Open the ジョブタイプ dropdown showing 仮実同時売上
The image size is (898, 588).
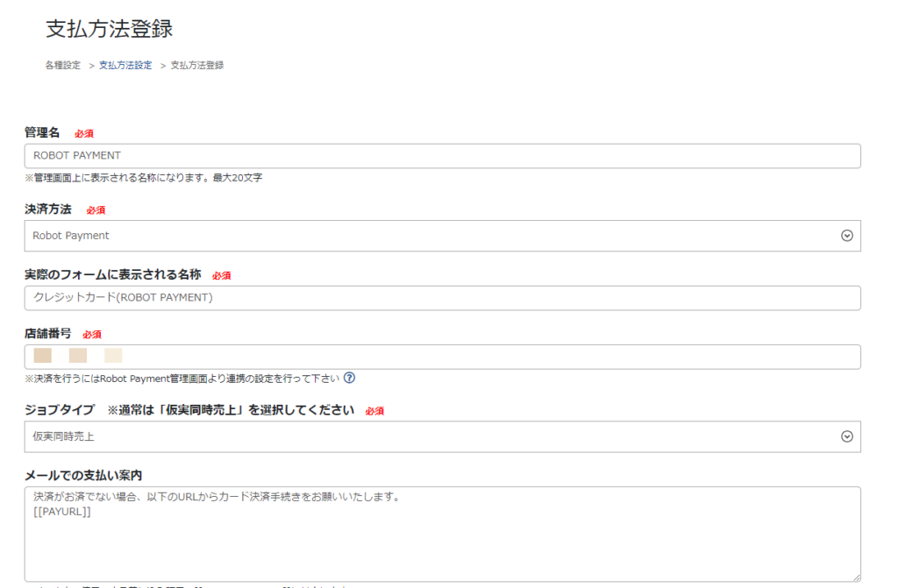pyautogui.click(x=442, y=437)
